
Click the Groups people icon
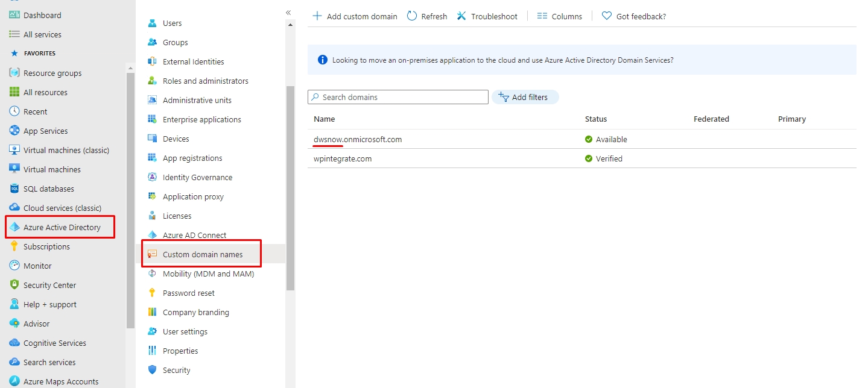(153, 42)
